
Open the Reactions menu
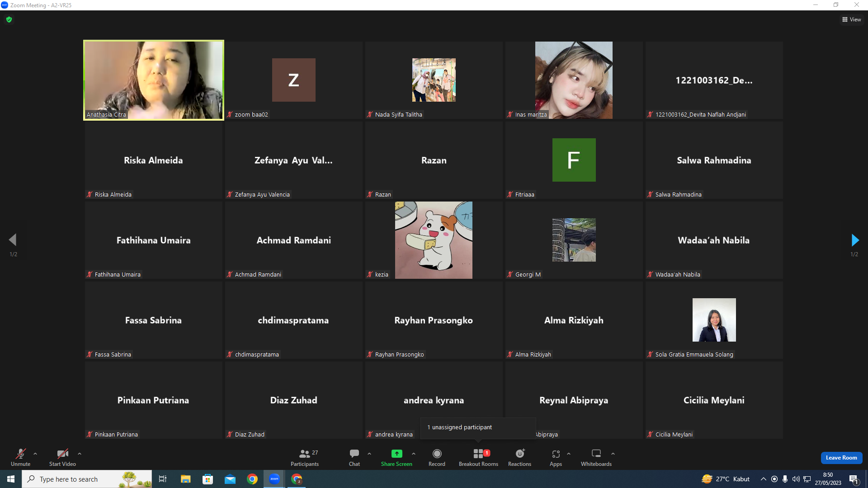(519, 457)
